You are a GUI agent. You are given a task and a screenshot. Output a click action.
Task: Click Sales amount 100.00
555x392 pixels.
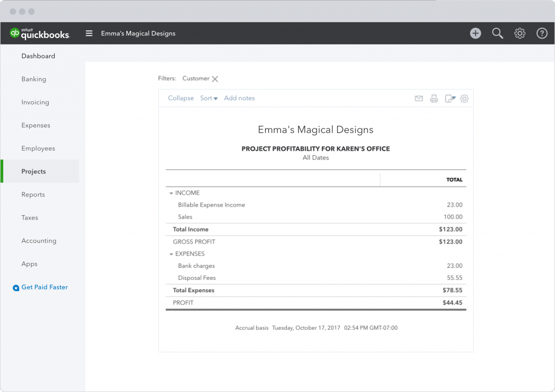453,217
